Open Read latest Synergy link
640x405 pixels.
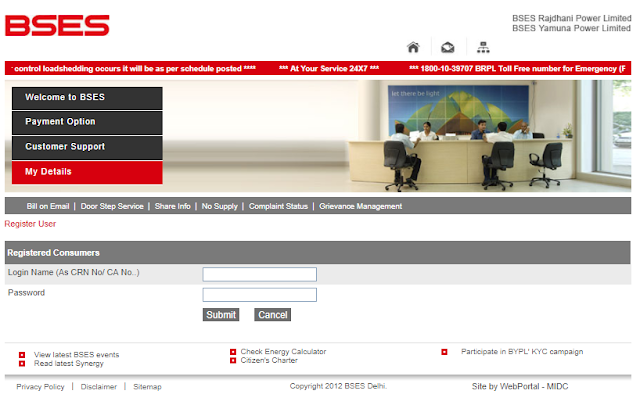[69, 363]
